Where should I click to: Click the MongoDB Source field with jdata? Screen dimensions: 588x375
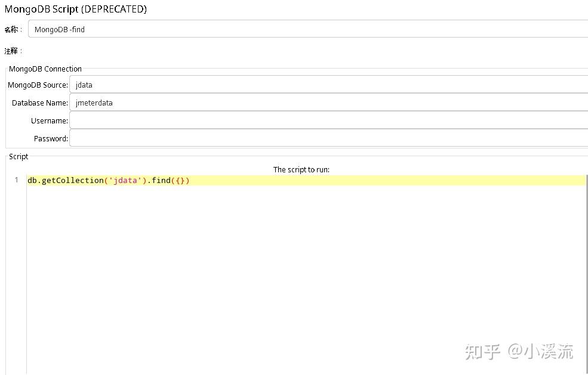(328, 85)
